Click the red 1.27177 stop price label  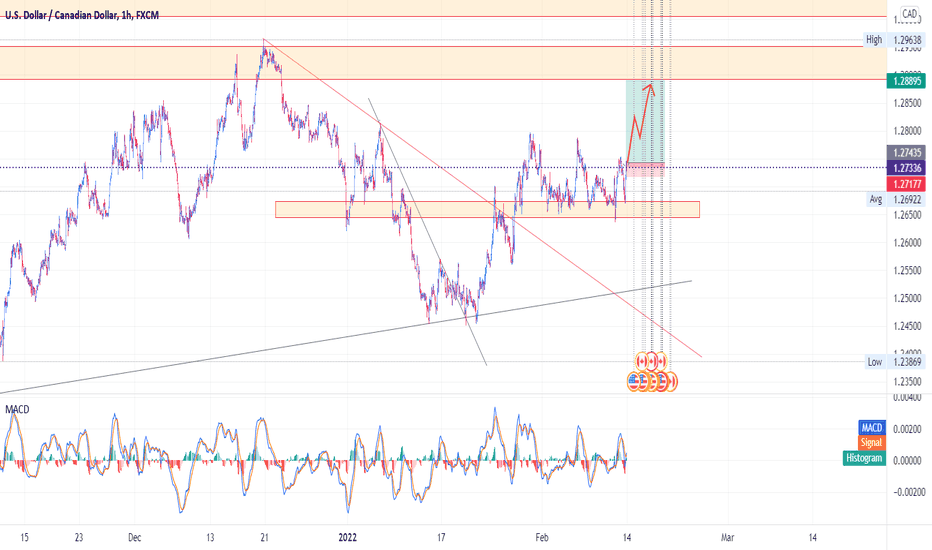[906, 184]
